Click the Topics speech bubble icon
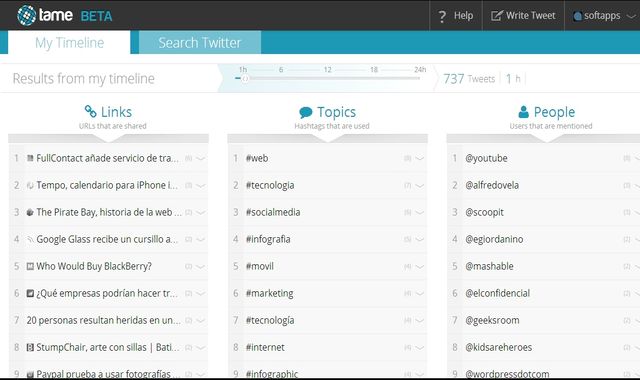 point(306,112)
